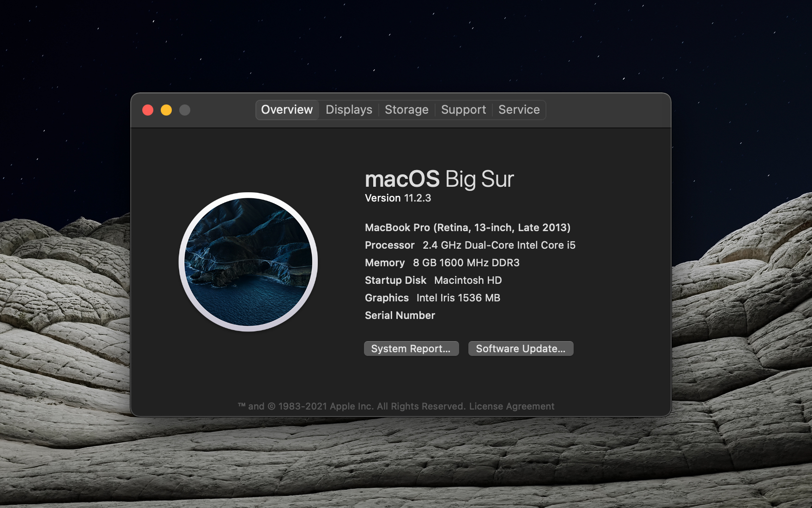
Task: Minimize the About This Mac window
Action: [166, 110]
